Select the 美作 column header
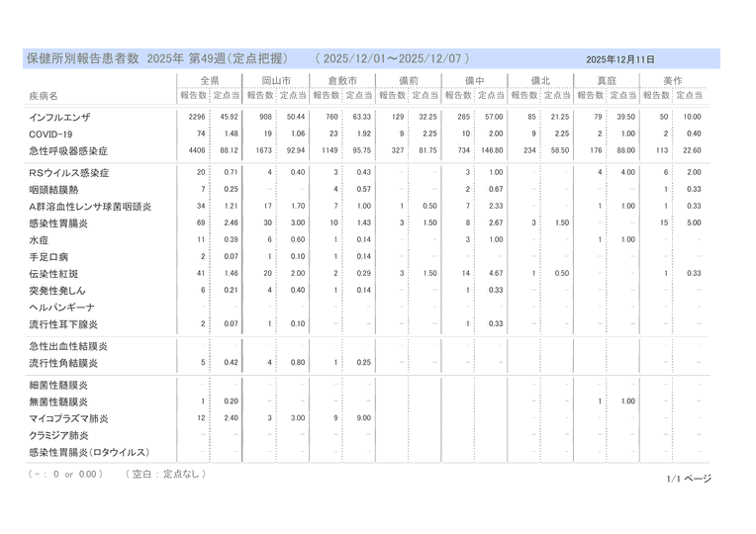This screenshot has width=756, height=534. tap(672, 80)
